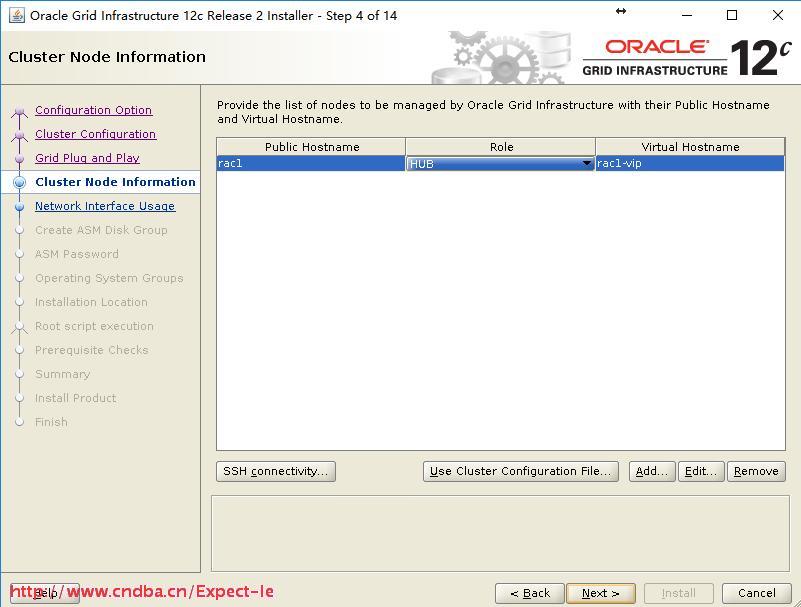Open the Configuration Option step link
Screen dimensions: 801x607
tap(93, 110)
